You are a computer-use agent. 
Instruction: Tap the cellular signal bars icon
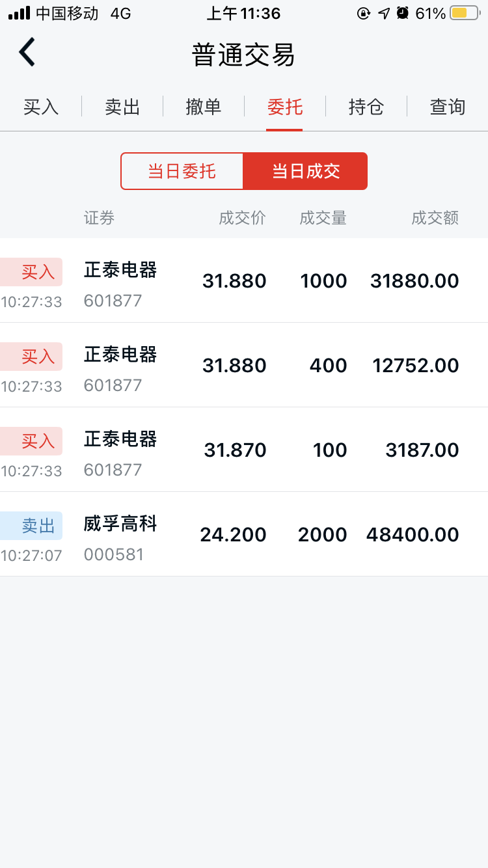tap(19, 13)
